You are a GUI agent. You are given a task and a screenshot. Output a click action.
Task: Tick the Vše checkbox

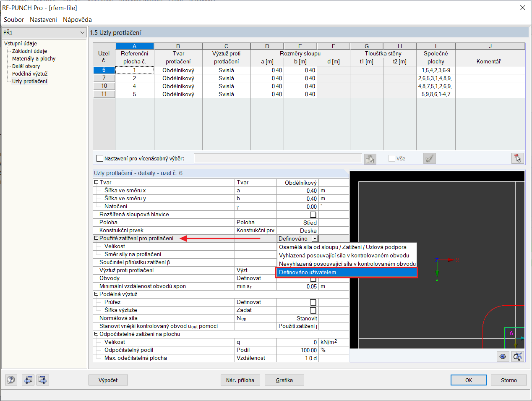click(x=392, y=158)
